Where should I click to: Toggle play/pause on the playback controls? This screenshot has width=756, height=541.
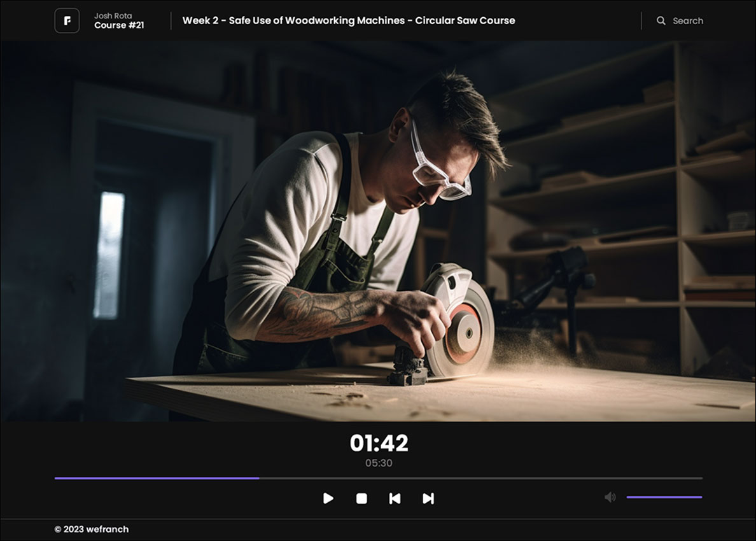tap(329, 499)
